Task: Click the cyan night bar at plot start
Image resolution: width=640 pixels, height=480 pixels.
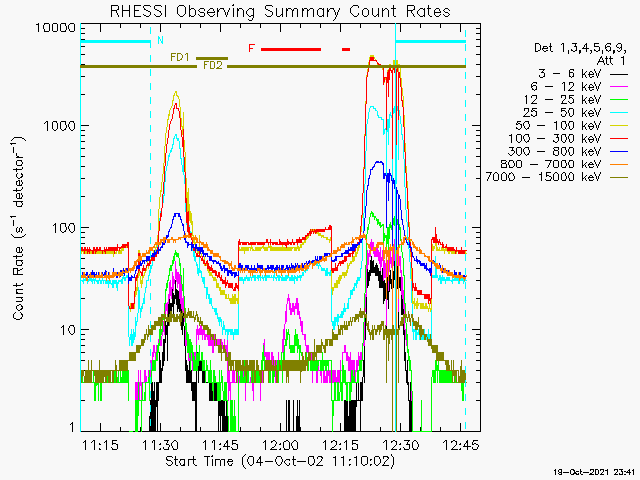Action: coord(116,42)
